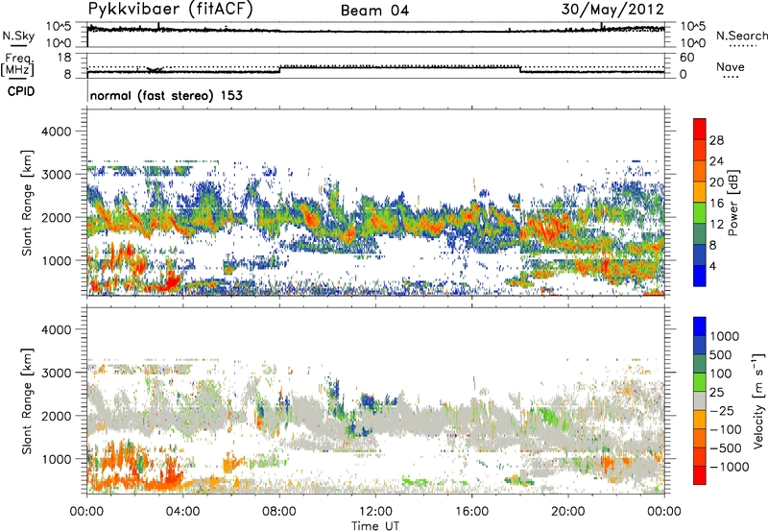Click the "20" label on the power color bar

716,182
